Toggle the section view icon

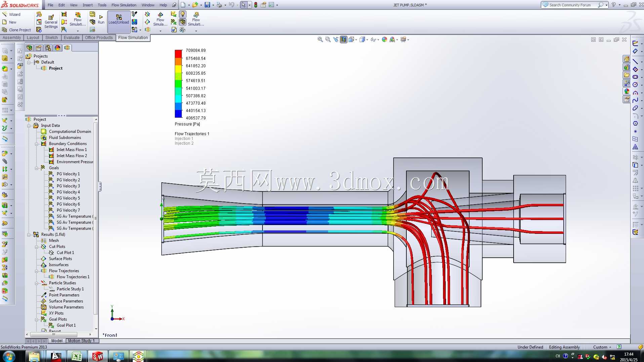(x=343, y=40)
